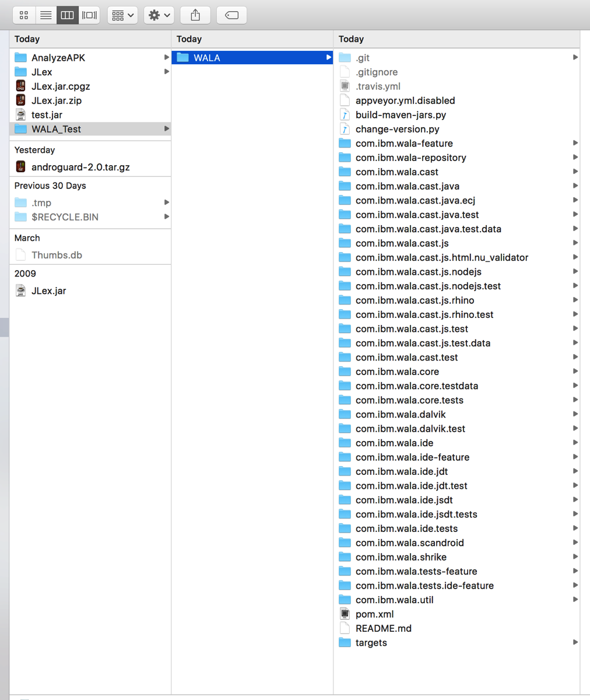Select com.ibm.wala.tests.ide-feature folder name

pos(425,585)
